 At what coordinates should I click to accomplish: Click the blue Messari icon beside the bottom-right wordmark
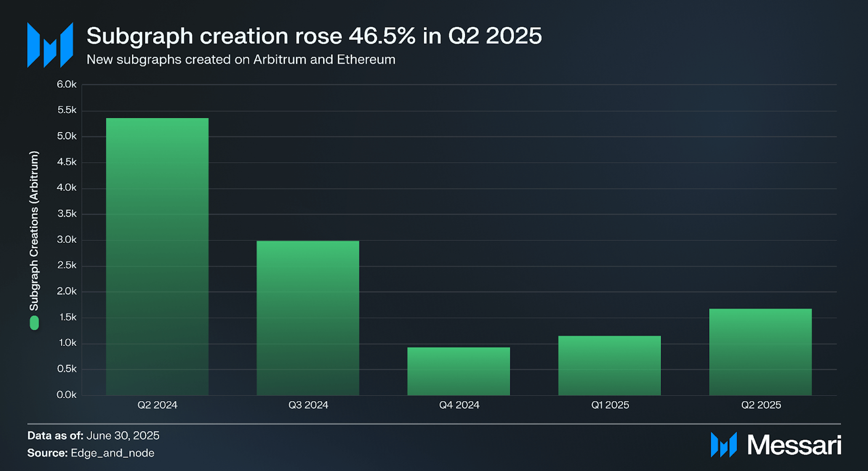(x=724, y=445)
